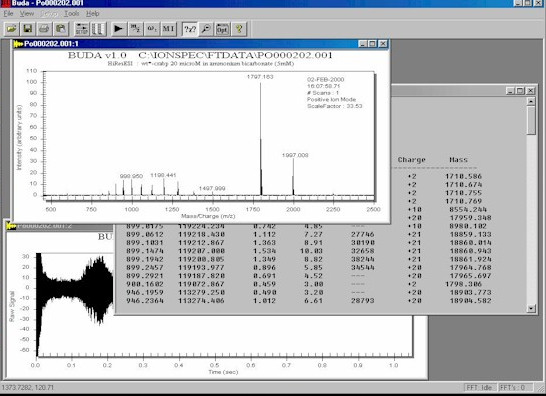Click the peak list scrollbar up arrow
Screen dimensions: 546x396
coord(531,101)
